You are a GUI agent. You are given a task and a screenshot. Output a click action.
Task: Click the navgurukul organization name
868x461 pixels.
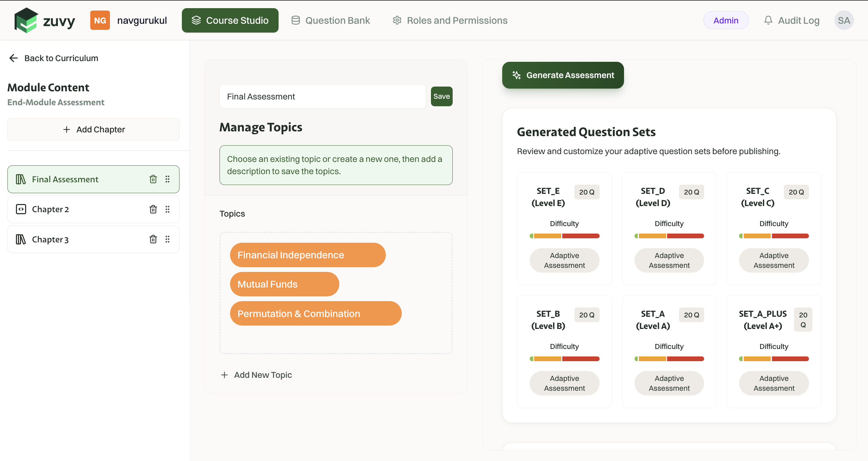(x=142, y=20)
